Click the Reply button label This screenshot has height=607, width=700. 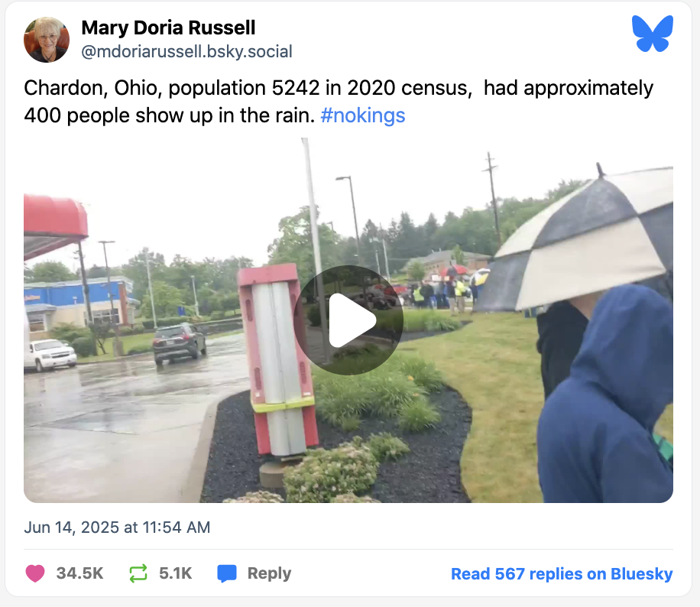tap(269, 573)
